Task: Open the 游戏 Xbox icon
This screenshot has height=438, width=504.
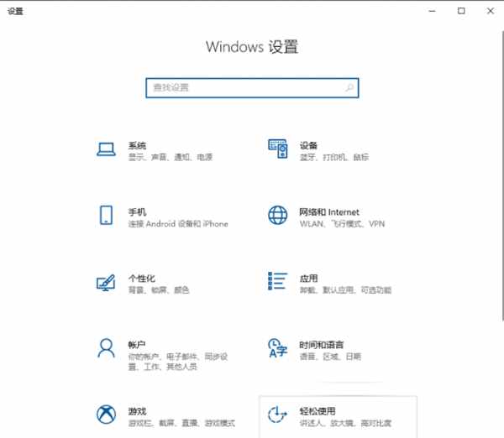Action: point(106,415)
